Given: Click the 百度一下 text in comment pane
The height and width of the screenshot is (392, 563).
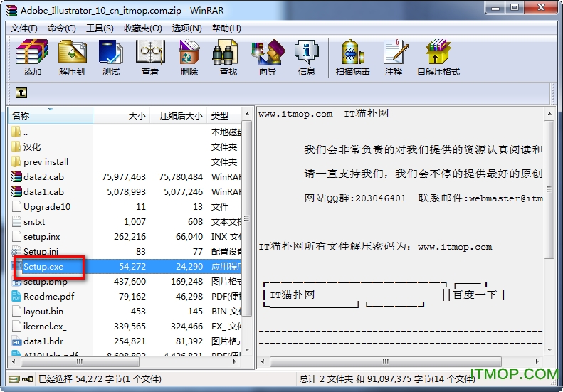Looking at the screenshot, I should coord(475,295).
